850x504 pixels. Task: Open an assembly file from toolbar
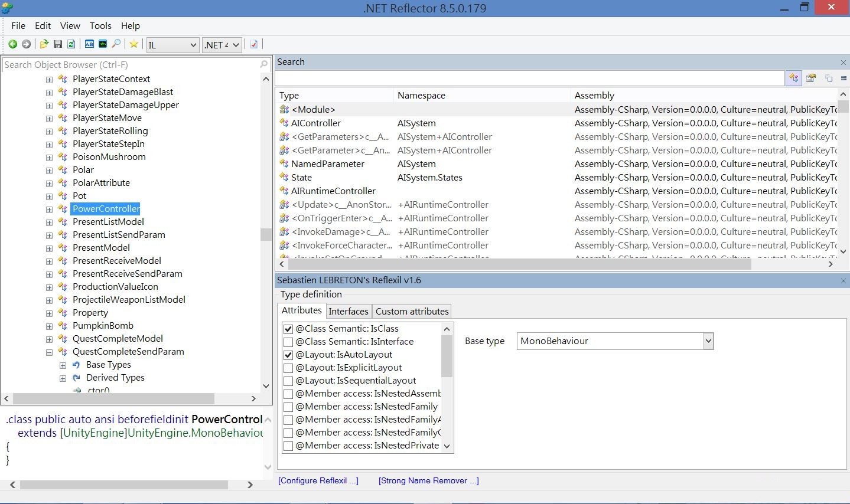click(44, 44)
